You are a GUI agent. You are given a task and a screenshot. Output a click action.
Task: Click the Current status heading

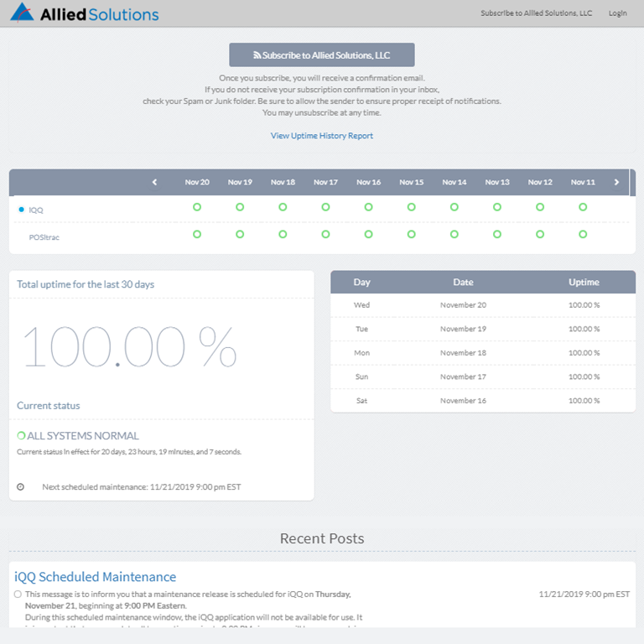tap(49, 405)
